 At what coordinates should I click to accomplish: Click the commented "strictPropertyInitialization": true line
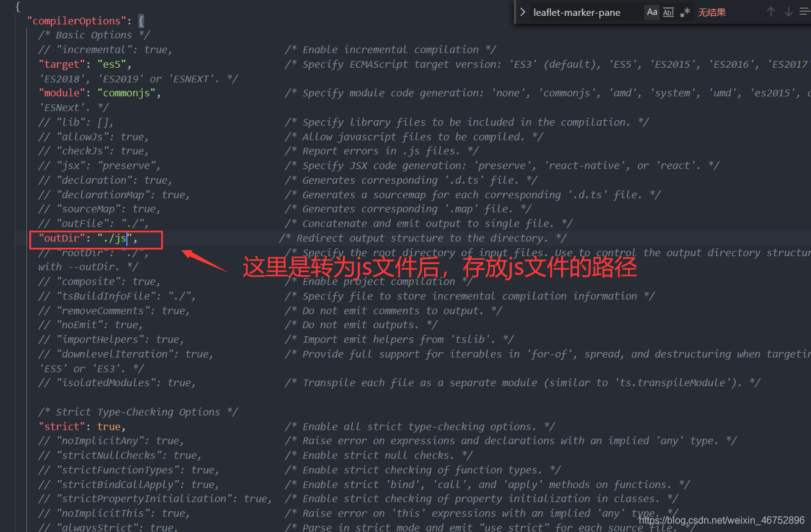(x=156, y=498)
